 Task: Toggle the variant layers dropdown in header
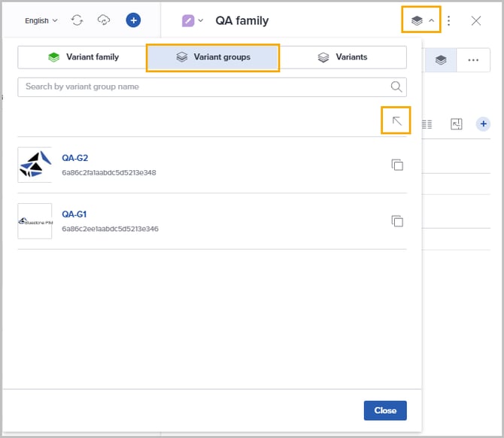421,20
